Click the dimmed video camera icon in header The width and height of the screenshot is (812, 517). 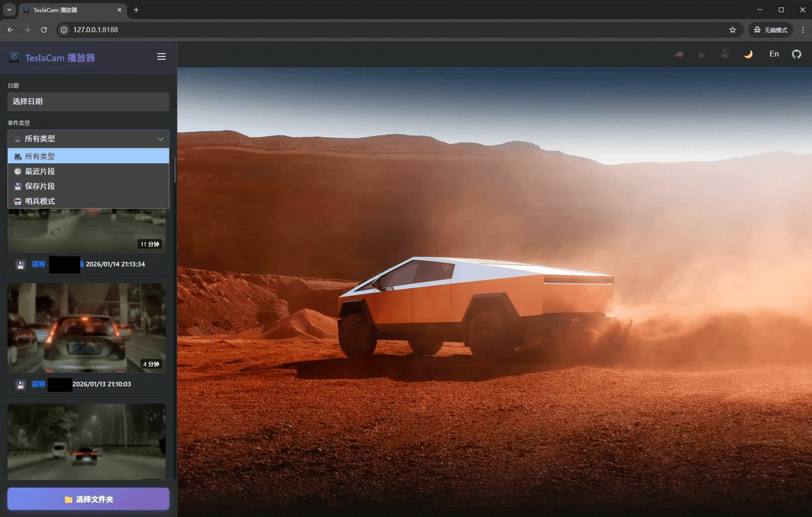coord(725,55)
